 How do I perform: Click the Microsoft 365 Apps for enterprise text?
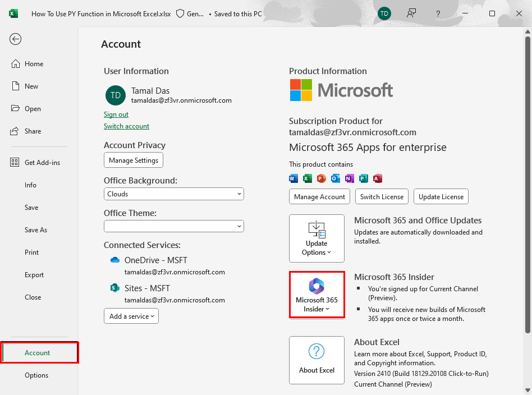368,147
